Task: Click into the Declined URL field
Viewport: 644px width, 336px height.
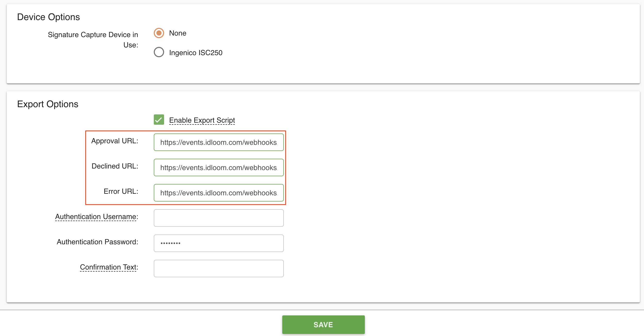Action: (219, 167)
